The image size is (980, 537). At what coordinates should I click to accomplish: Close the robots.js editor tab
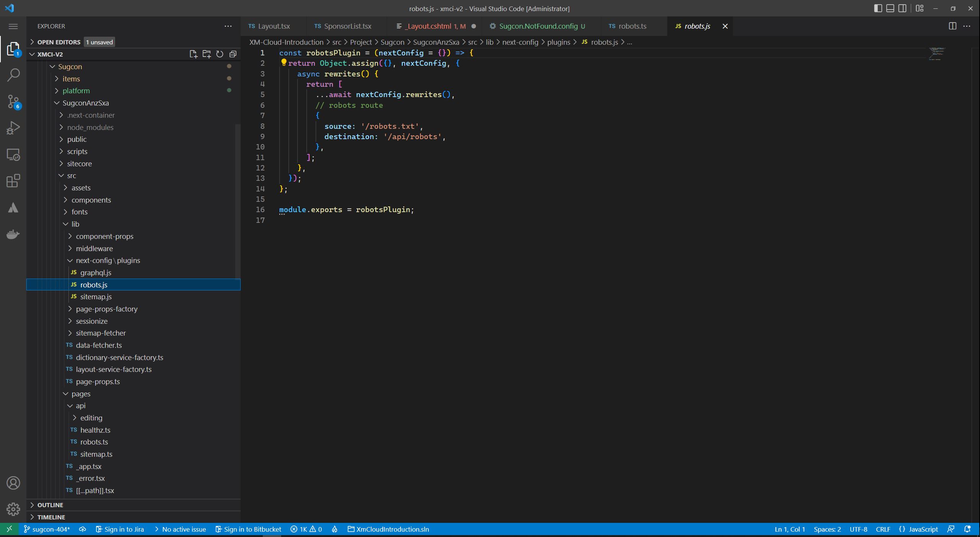pos(725,26)
